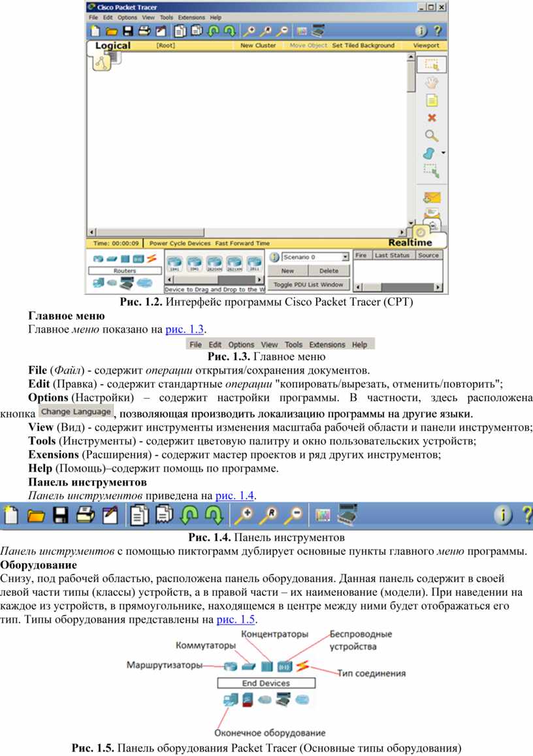Click the New scenario button

(x=287, y=271)
